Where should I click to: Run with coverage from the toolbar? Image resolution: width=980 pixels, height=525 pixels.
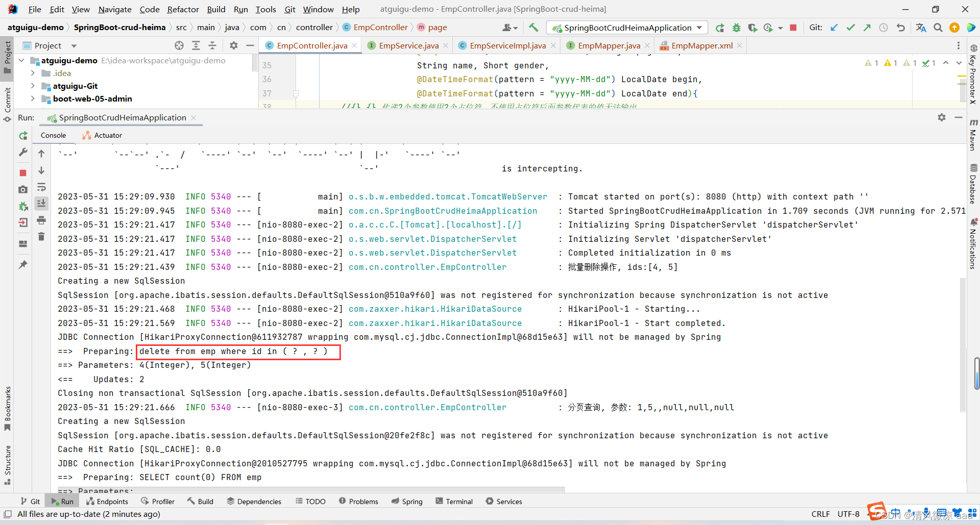[x=752, y=28]
